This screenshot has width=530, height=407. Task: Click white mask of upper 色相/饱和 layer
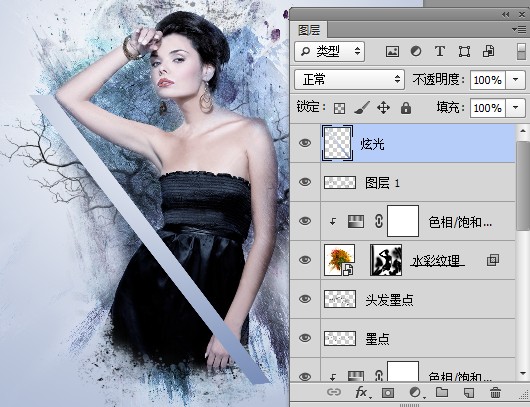403,221
